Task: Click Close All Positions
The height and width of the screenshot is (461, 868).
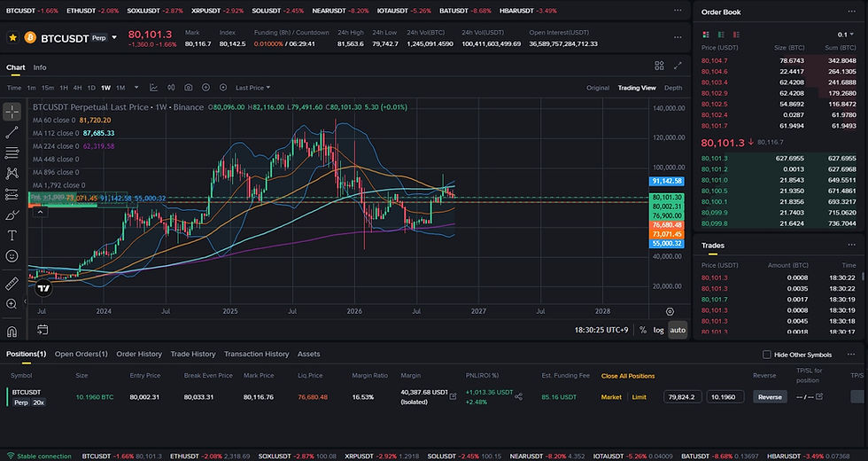Action: [628, 376]
